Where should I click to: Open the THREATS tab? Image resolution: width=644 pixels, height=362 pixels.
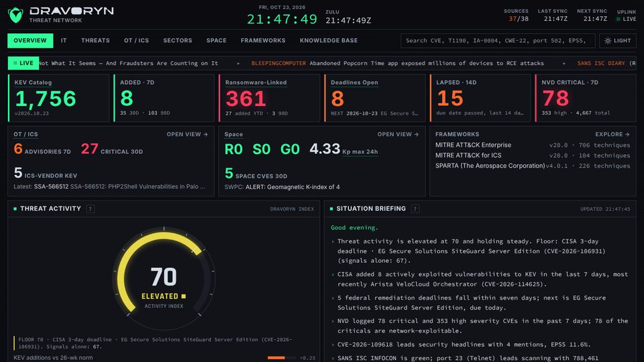(95, 41)
